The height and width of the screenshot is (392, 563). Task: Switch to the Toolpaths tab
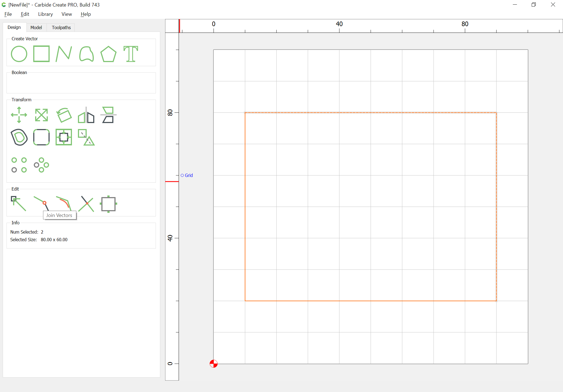[61, 27]
